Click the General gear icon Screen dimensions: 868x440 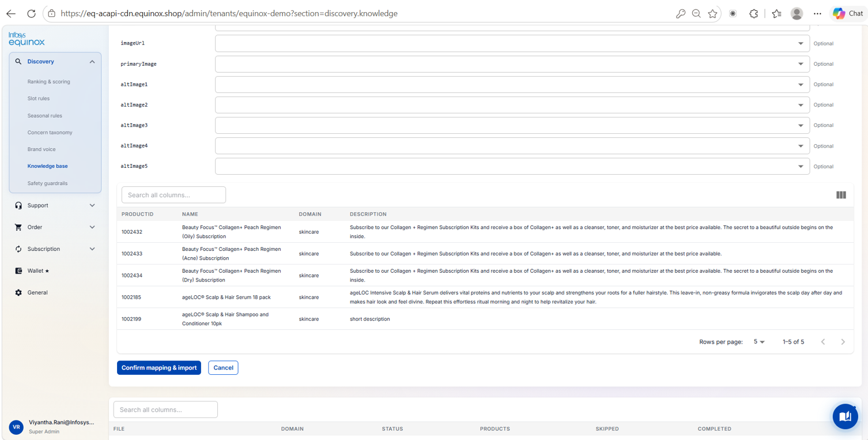point(18,292)
